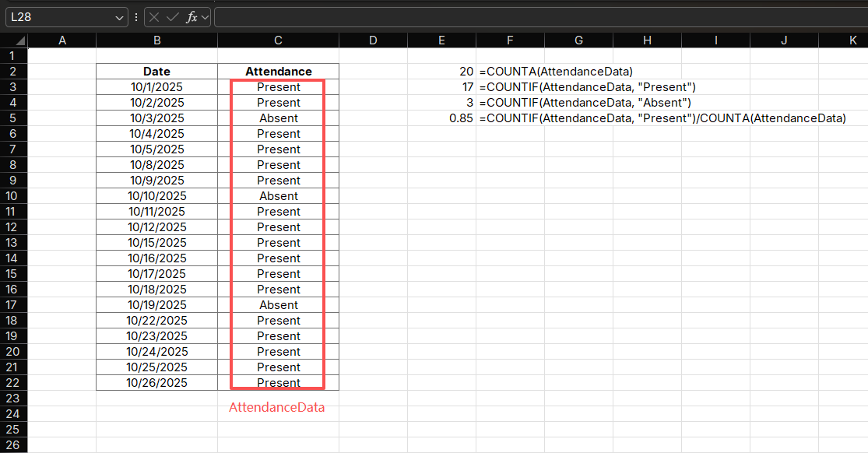868x453 pixels.
Task: Select cell showing 0.85 value
Action: pos(442,118)
